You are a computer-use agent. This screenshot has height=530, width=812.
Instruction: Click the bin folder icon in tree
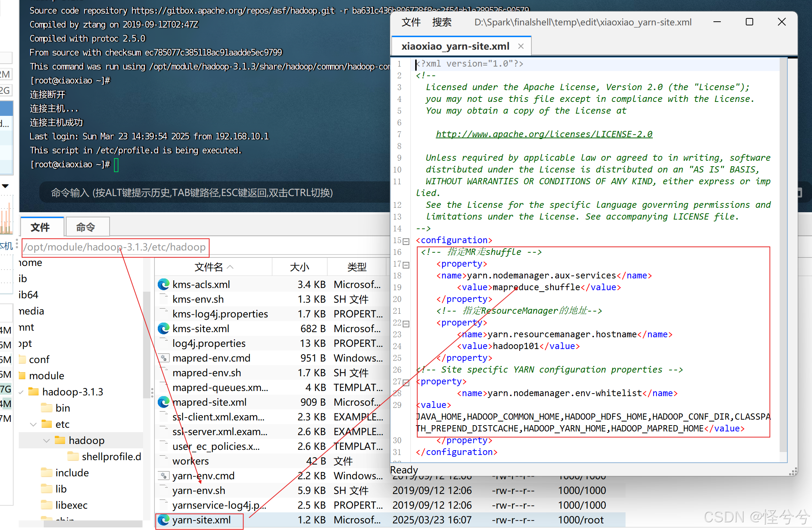(47, 408)
